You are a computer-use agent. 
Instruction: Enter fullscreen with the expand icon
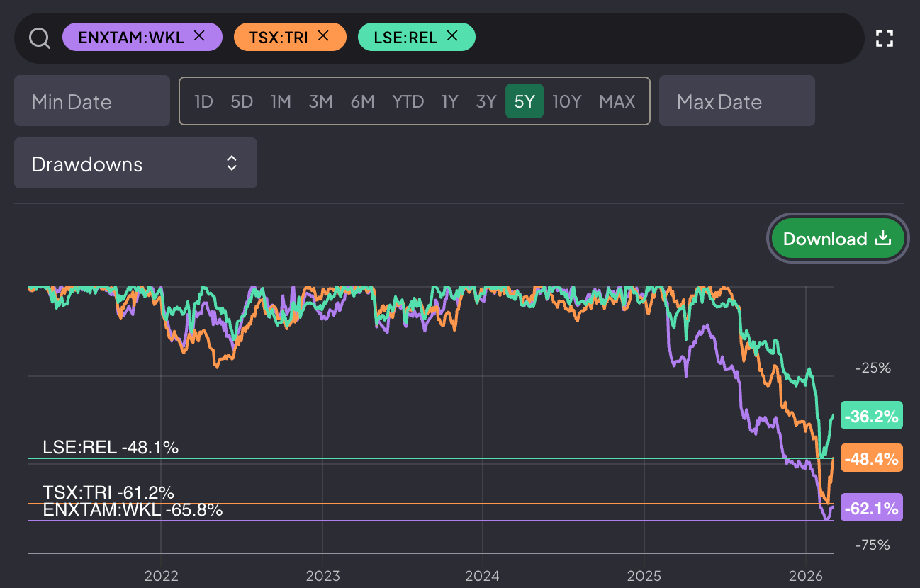pos(884,38)
